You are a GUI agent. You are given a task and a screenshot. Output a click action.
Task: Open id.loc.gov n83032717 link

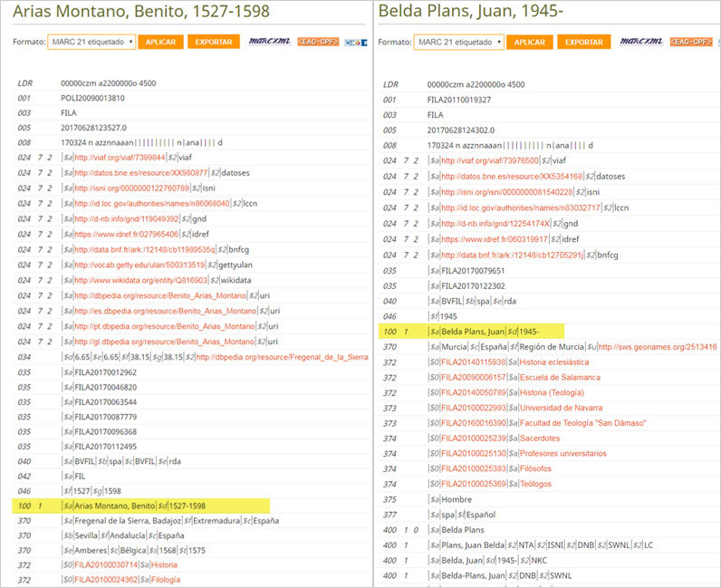coord(521,207)
